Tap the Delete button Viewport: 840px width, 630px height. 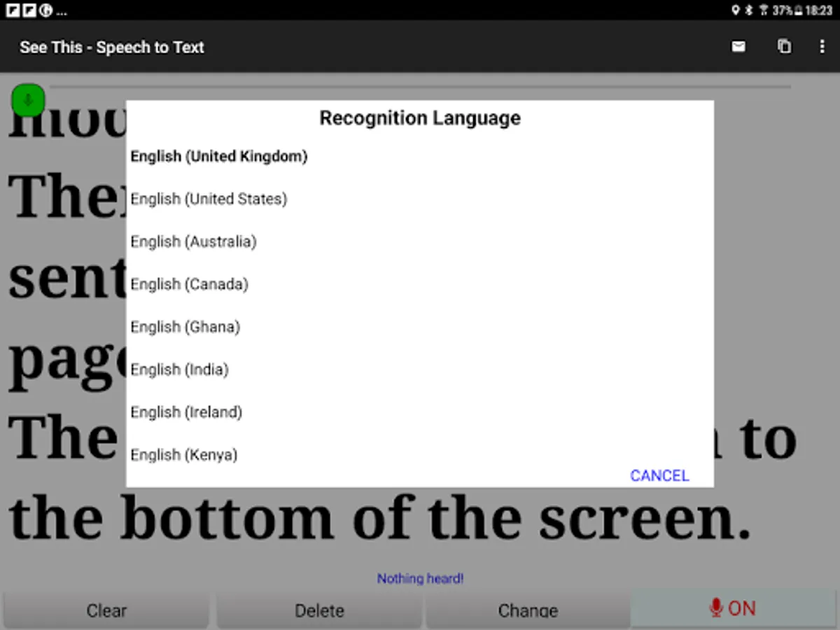point(319,610)
